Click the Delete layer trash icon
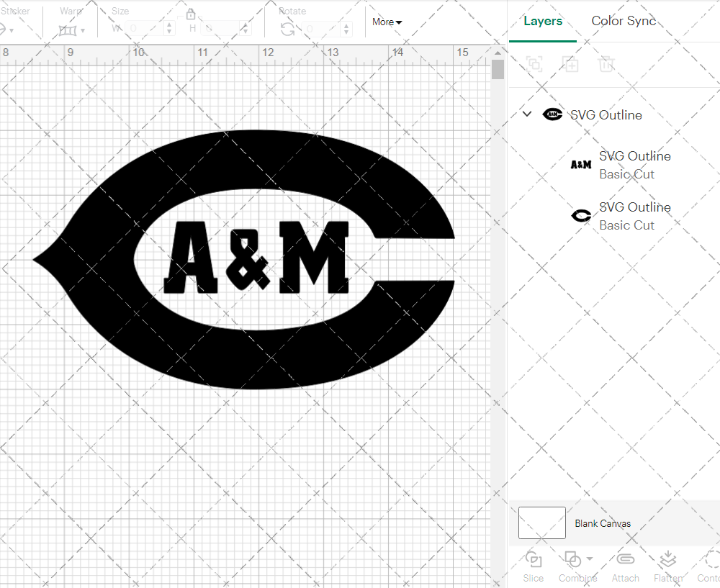Viewport: 720px width, 588px height. tap(607, 64)
